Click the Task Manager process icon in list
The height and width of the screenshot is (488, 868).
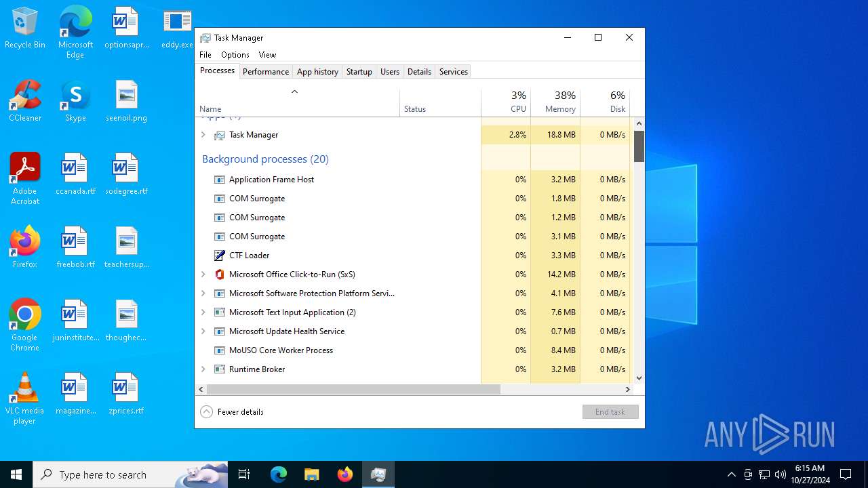[220, 135]
